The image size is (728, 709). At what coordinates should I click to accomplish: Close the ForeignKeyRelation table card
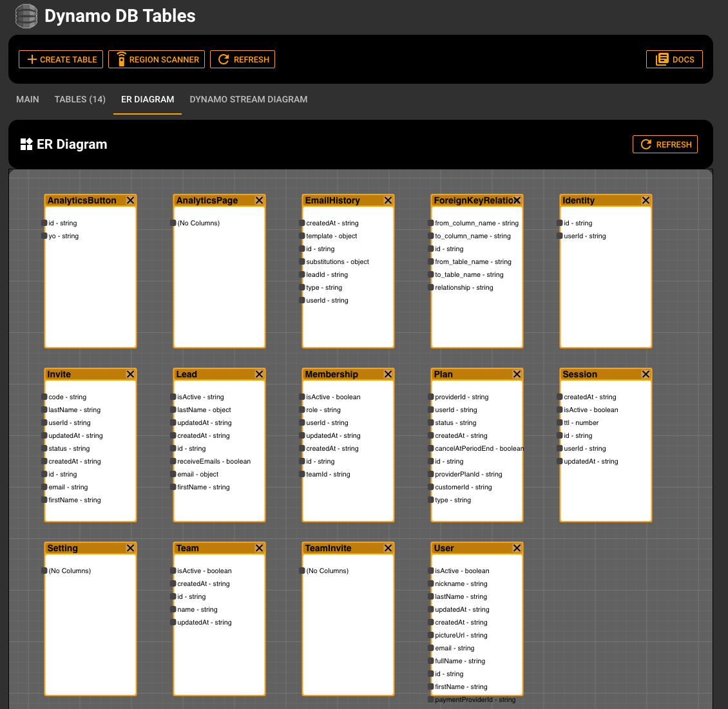coord(517,200)
